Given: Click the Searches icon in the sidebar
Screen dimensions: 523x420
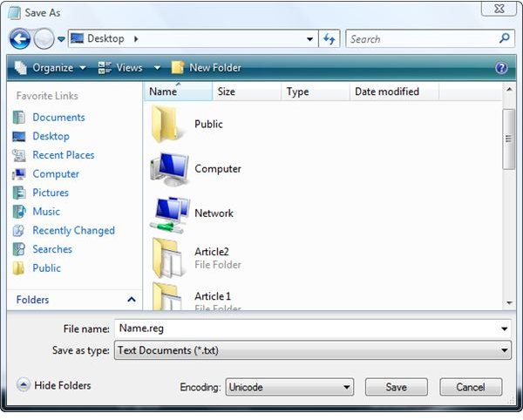Looking at the screenshot, I should (18, 249).
